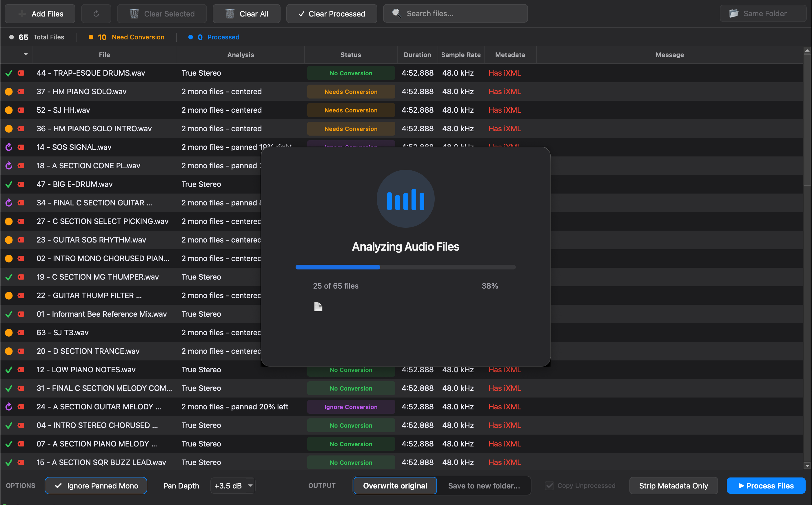
Task: Select the Overwrite original output mode
Action: (395, 486)
